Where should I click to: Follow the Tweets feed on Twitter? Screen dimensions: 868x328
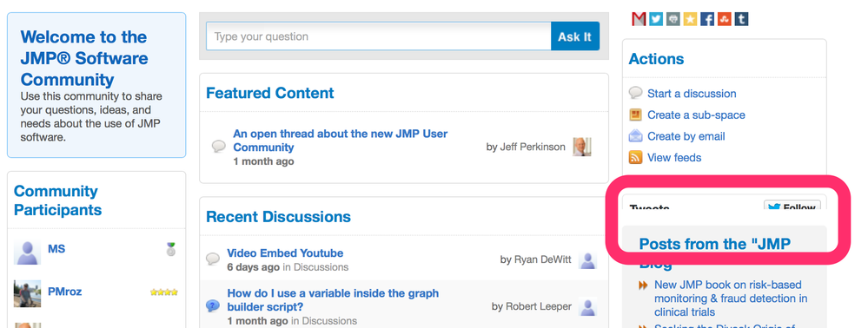tap(792, 206)
